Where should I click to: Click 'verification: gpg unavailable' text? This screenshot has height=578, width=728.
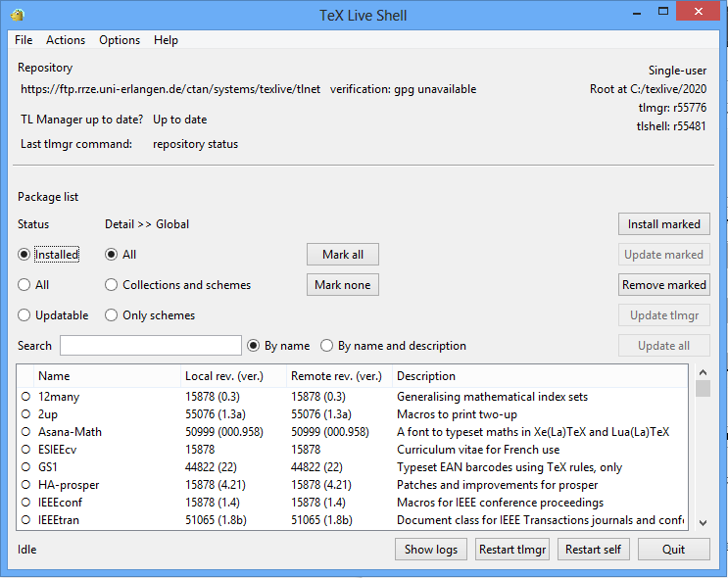(403, 89)
